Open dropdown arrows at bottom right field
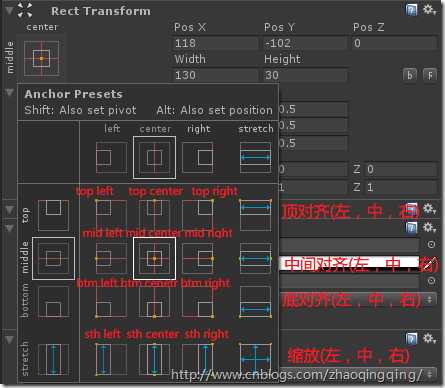 pyautogui.click(x=430, y=374)
